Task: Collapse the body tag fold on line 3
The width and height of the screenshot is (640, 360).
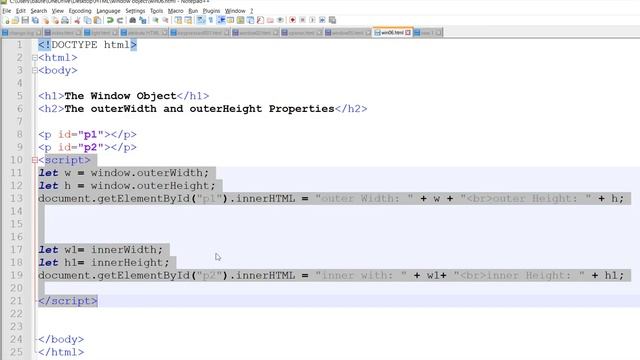Action: click(35, 70)
